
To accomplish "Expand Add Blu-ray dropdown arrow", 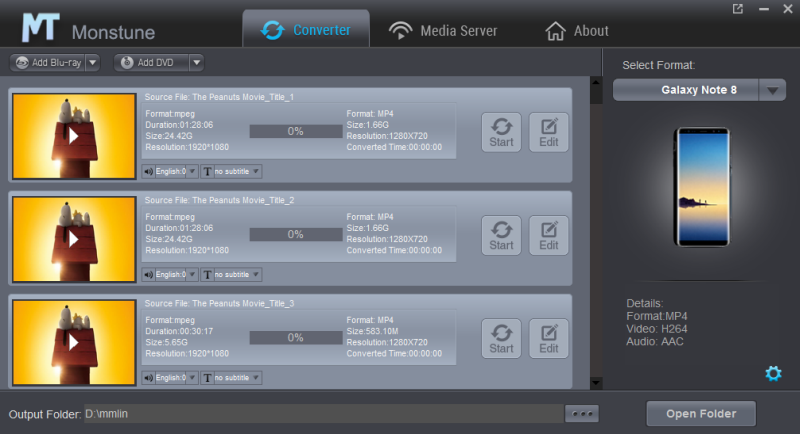I will (x=93, y=62).
